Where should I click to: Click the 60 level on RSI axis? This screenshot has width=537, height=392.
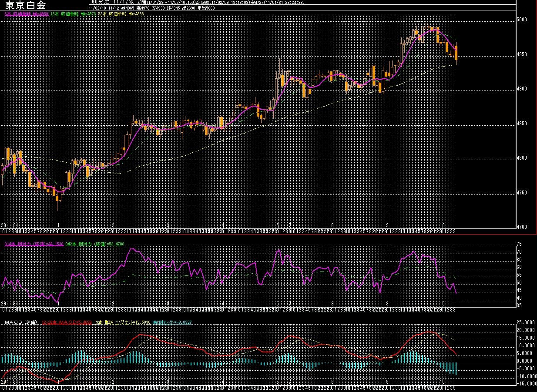(x=519, y=267)
